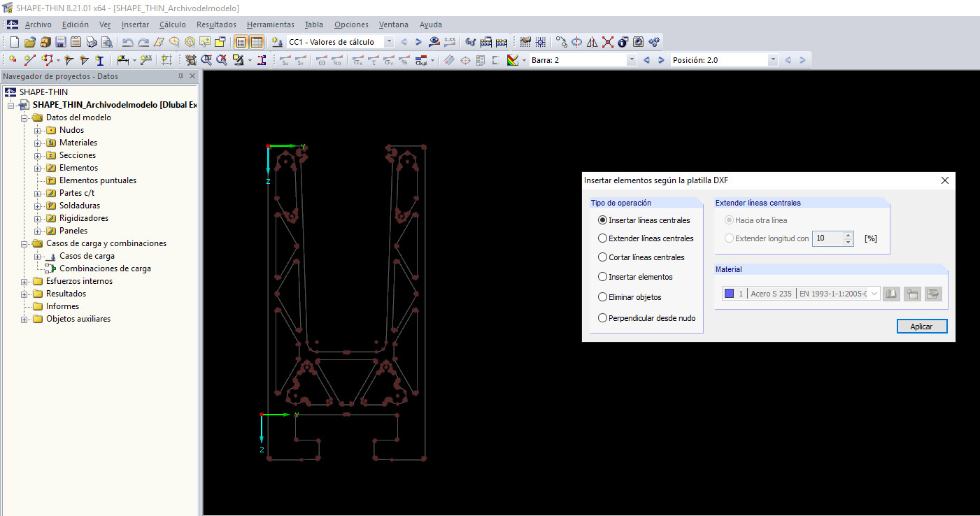The width and height of the screenshot is (980, 516).
Task: Pin the Navegador de proyectos panel
Action: click(x=180, y=76)
